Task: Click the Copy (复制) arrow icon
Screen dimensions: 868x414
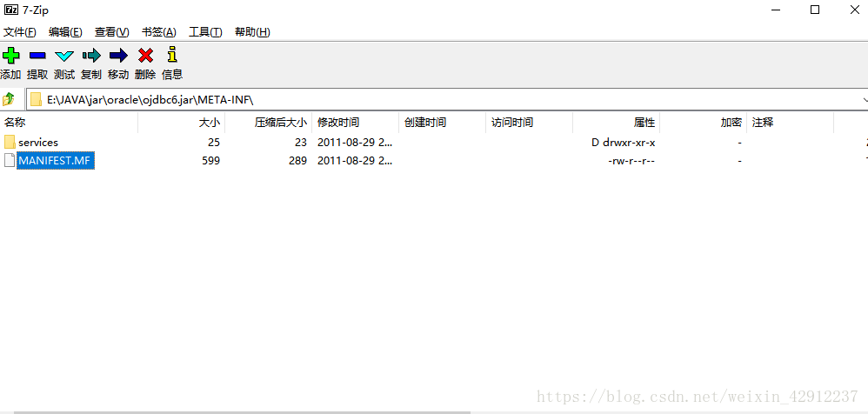Action: [91, 56]
